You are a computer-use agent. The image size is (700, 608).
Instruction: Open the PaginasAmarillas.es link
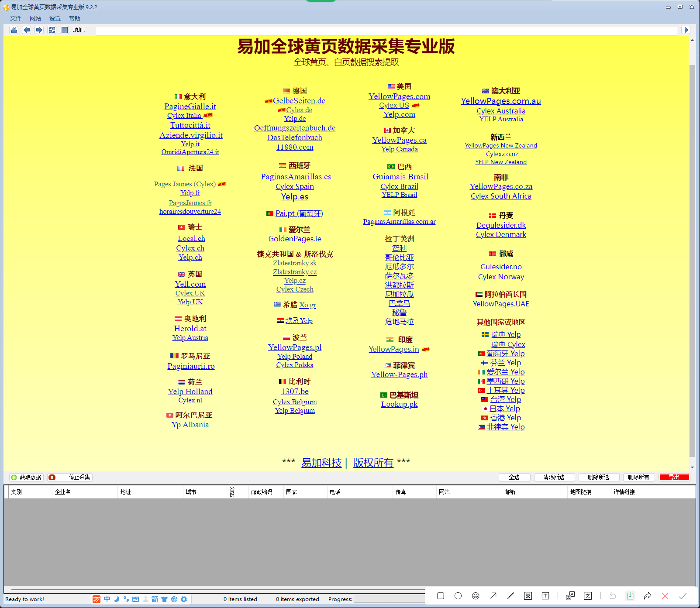pyautogui.click(x=296, y=176)
